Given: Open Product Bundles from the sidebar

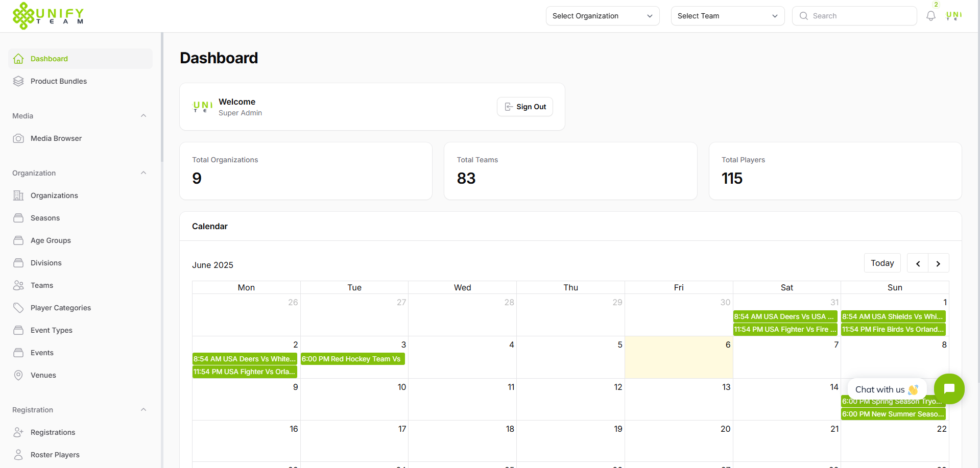Looking at the screenshot, I should click(58, 81).
